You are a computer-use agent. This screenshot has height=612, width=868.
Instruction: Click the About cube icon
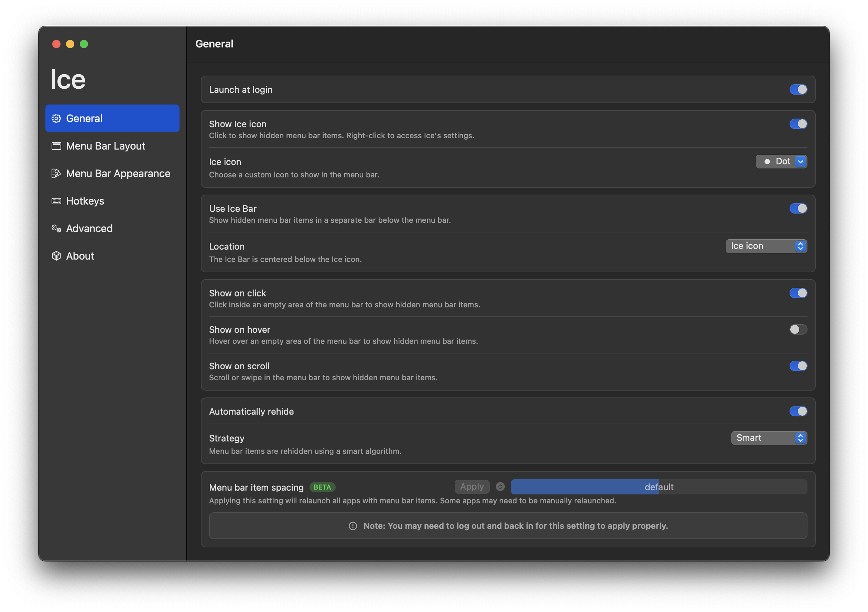(56, 256)
